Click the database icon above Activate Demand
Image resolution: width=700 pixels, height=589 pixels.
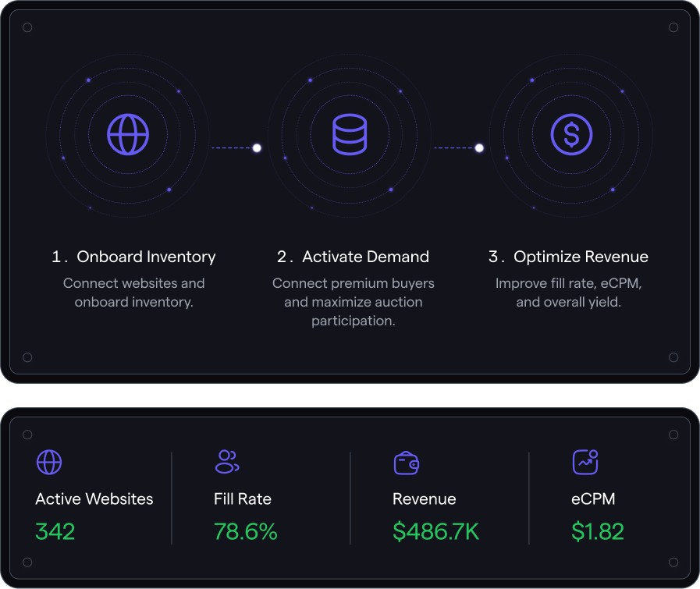[x=350, y=134]
